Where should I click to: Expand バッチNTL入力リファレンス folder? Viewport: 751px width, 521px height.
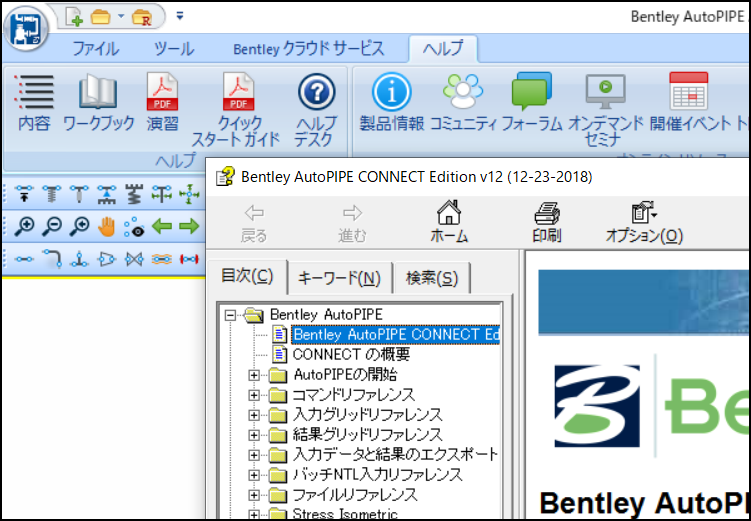point(254,475)
